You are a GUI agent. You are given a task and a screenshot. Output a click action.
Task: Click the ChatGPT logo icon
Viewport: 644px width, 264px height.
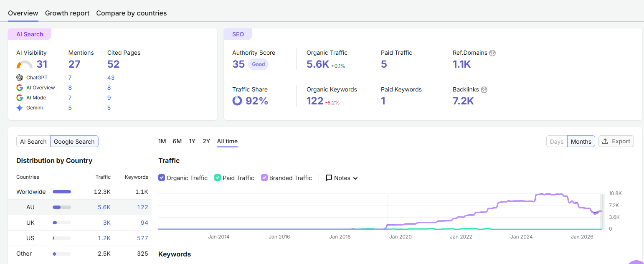click(x=20, y=78)
